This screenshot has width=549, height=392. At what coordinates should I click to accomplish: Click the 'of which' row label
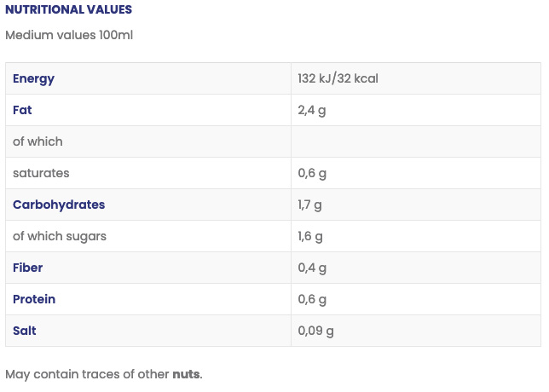coord(38,141)
